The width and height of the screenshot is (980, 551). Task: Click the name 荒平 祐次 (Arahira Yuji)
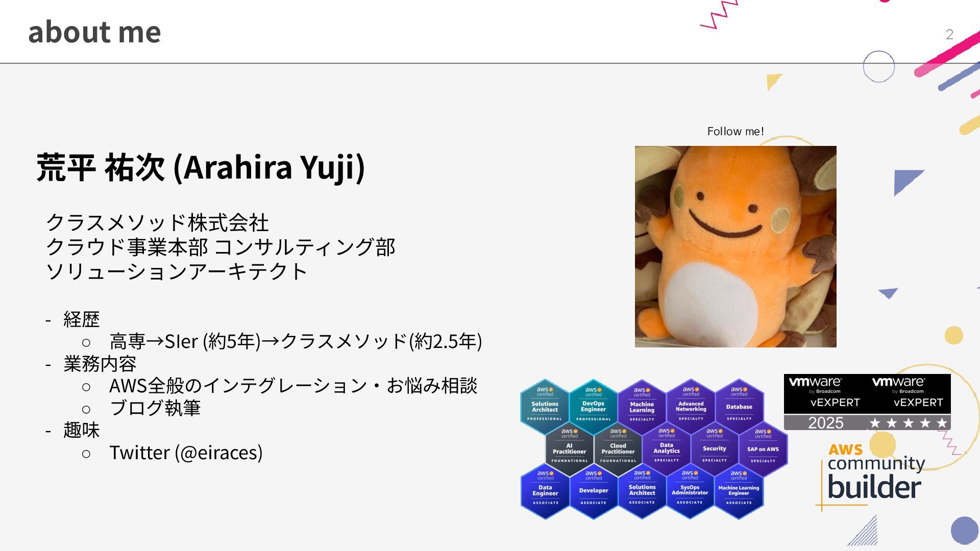click(x=201, y=167)
